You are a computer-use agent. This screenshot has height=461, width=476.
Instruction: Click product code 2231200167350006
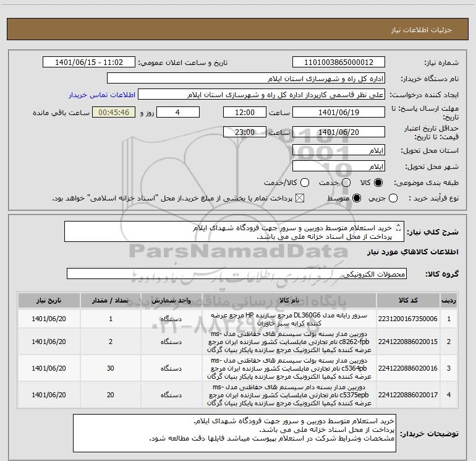pyautogui.click(x=408, y=319)
